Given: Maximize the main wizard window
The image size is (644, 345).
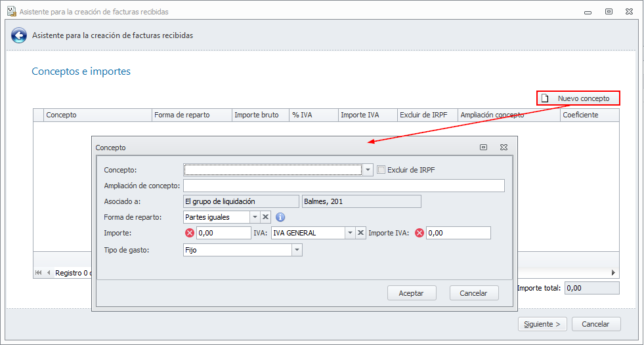Looking at the screenshot, I should (x=609, y=12).
